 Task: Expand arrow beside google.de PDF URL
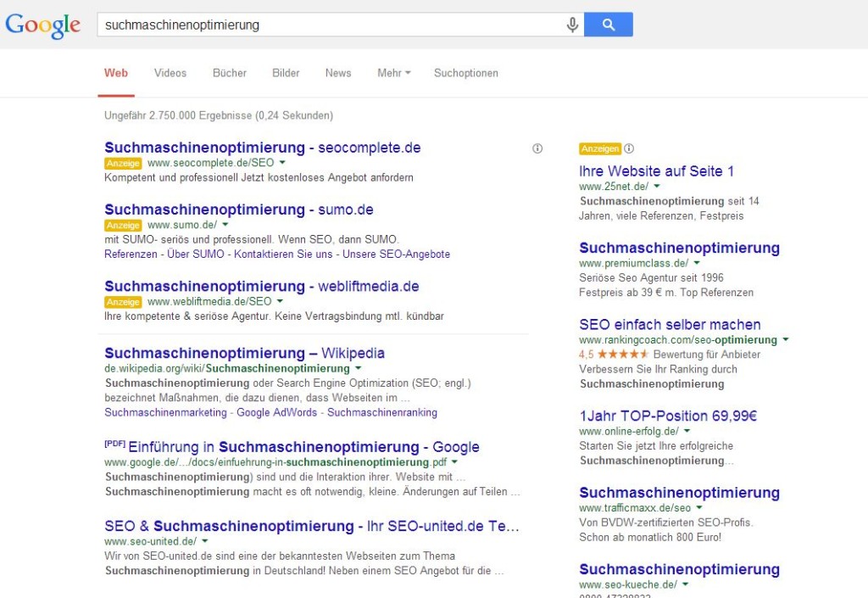(454, 461)
